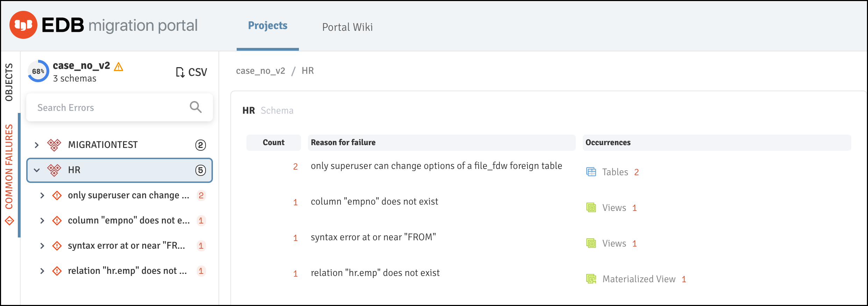The width and height of the screenshot is (868, 306).
Task: Expand the MIGRATIONTEST schema node
Action: (x=37, y=145)
